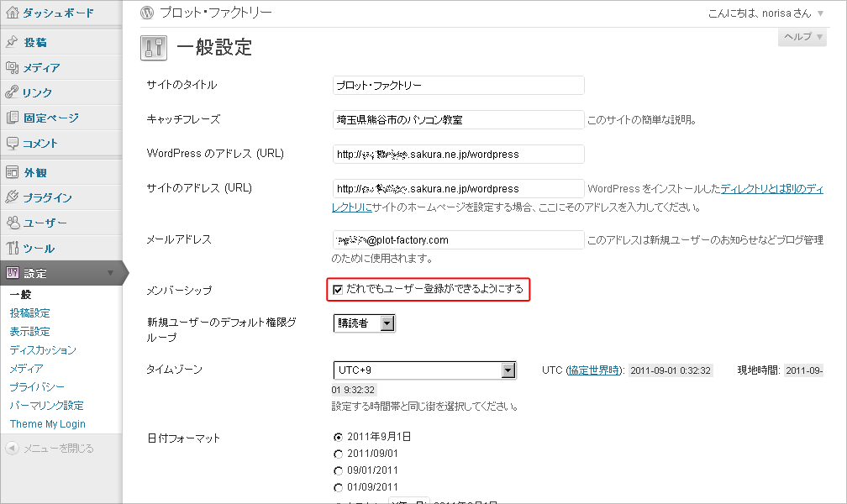Click the Comments speech bubble icon
This screenshot has width=847, height=504.
pos(12,143)
